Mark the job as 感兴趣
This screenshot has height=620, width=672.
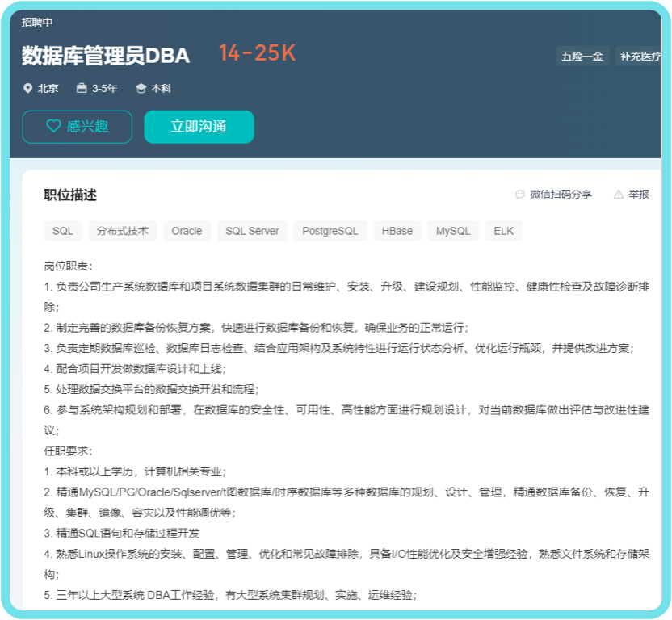coord(77,127)
